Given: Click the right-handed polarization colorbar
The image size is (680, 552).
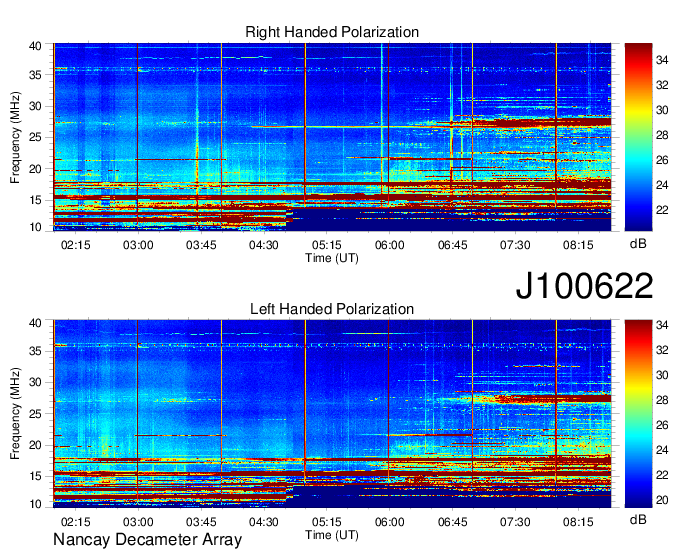Looking at the screenshot, I should tap(638, 137).
